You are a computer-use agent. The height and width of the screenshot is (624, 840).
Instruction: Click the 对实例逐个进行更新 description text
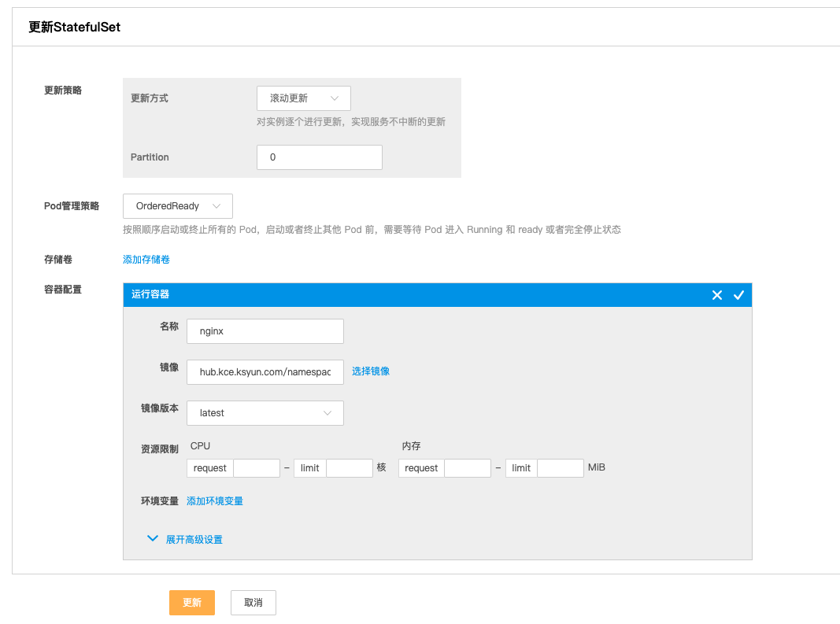tap(351, 122)
